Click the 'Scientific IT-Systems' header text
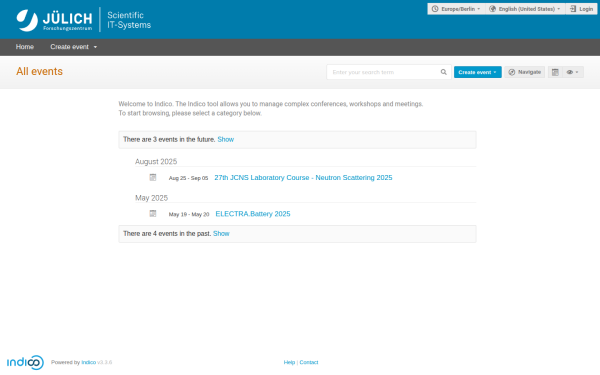 129,20
